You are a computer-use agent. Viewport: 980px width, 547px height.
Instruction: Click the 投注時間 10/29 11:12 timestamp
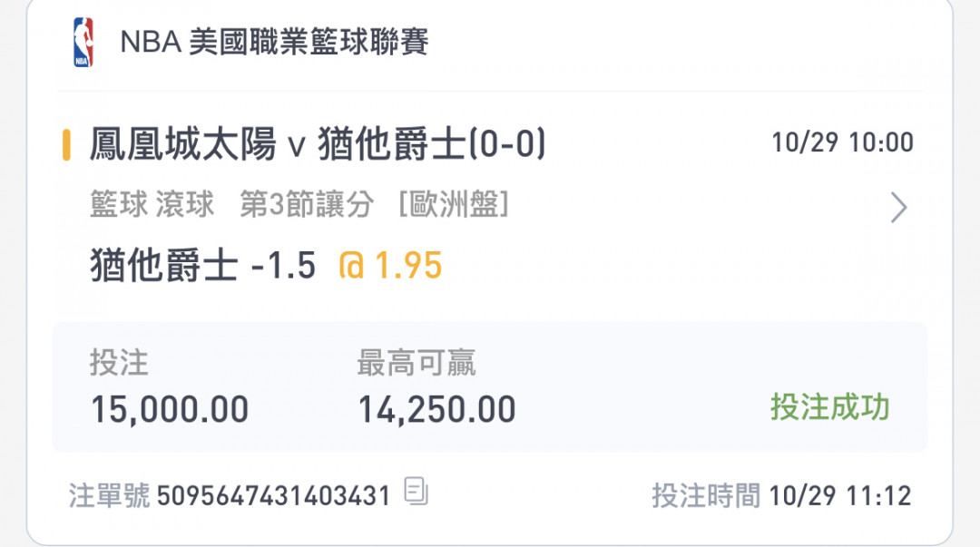(782, 495)
